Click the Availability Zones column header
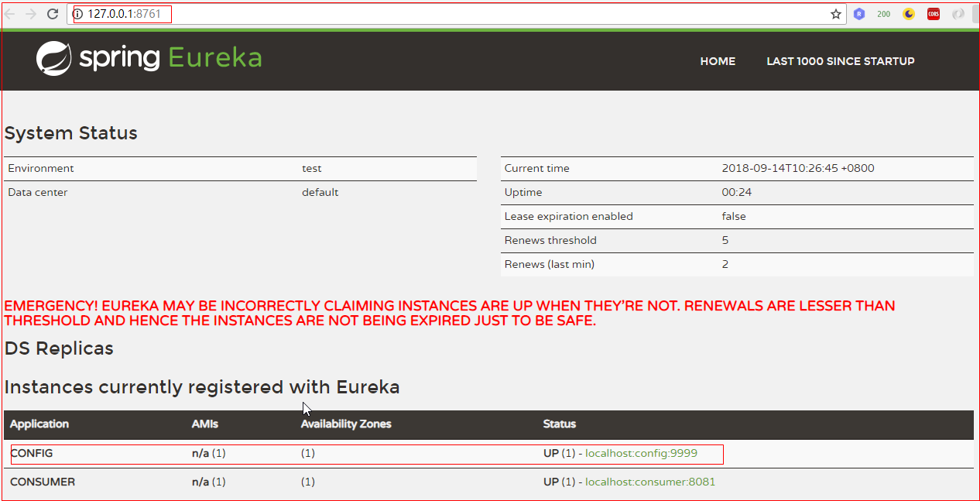This screenshot has height=501, width=980. (346, 424)
